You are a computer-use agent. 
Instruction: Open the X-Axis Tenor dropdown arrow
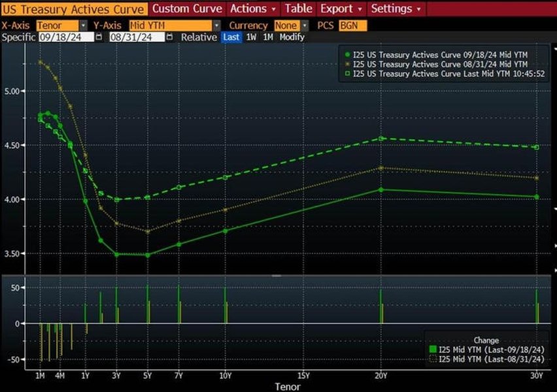click(x=83, y=25)
